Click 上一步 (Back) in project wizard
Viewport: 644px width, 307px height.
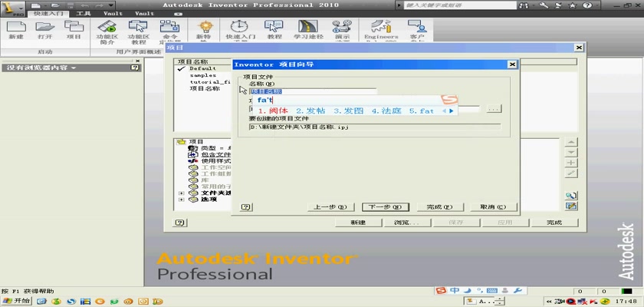pyautogui.click(x=330, y=206)
